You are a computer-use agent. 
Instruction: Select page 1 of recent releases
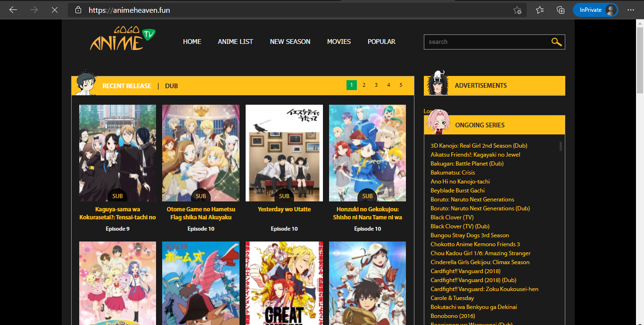(x=351, y=85)
